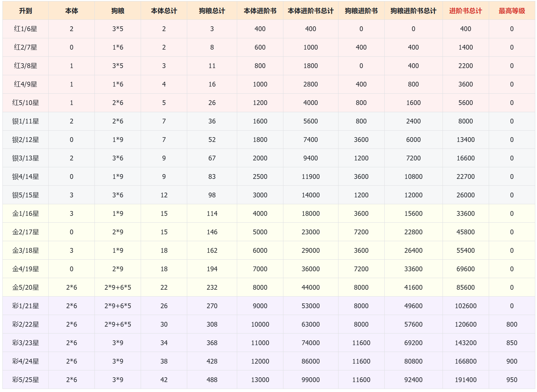This screenshot has width=537, height=392.
Task: Select the 银4/14星 row label
Action: 25,177
